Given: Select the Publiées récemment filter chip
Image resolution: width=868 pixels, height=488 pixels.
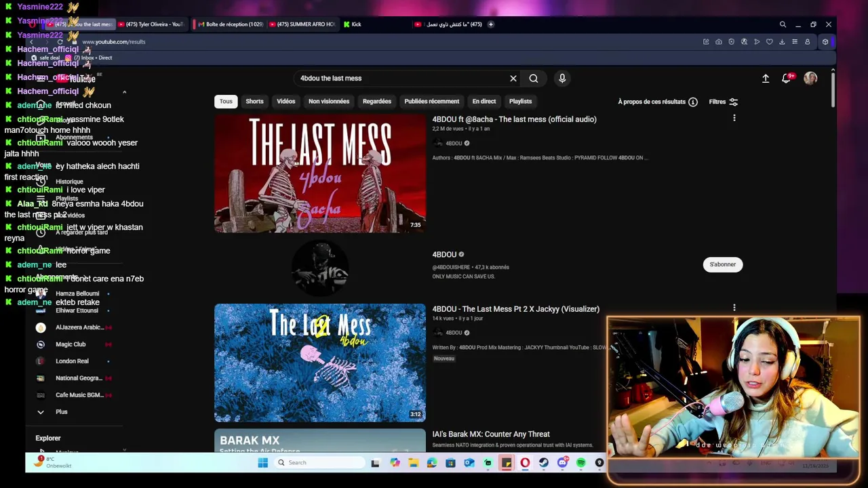Looking at the screenshot, I should point(432,101).
